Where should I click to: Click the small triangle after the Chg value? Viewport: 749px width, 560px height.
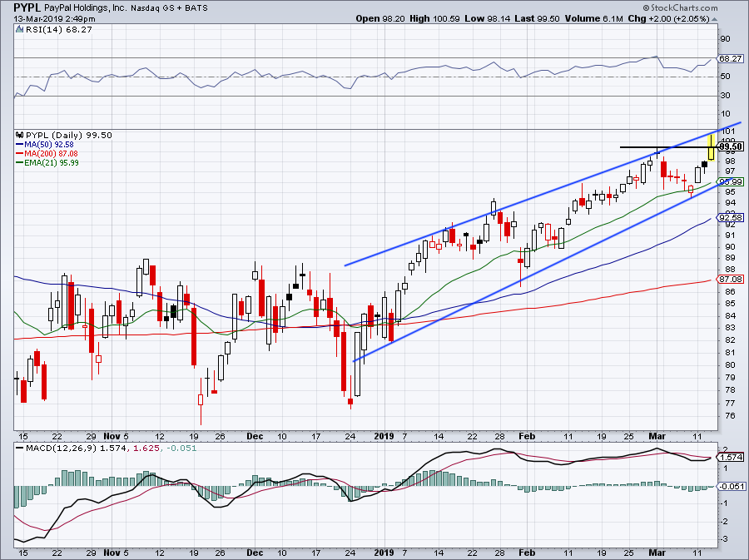(x=715, y=19)
